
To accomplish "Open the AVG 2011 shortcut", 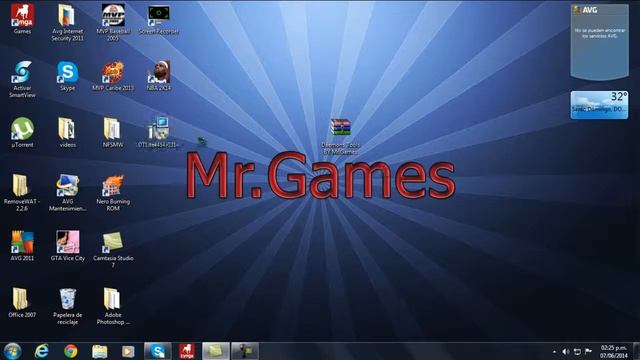I will tap(22, 246).
